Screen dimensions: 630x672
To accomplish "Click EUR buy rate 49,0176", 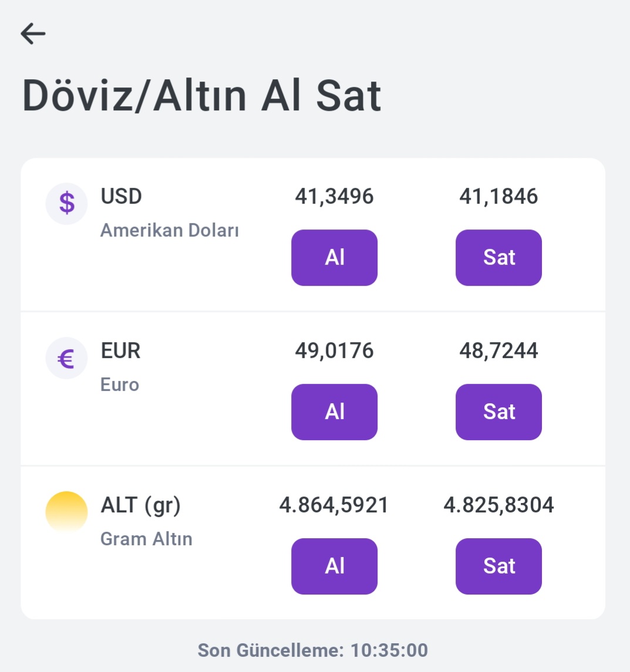I will 334,350.
